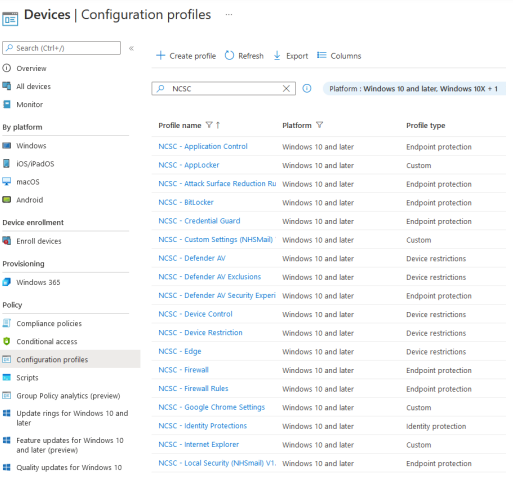This screenshot has height=483, width=513.
Task: Open the Profile name filter funnel
Action: [x=209, y=125]
